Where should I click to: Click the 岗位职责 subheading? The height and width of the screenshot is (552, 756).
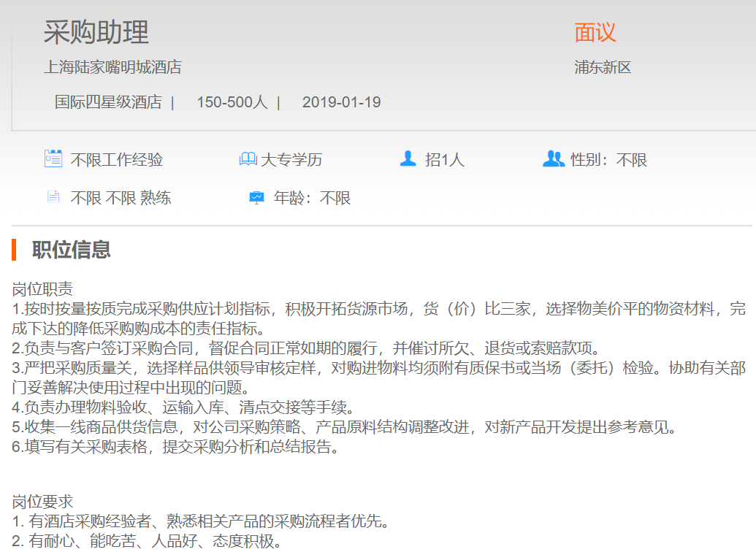(x=42, y=289)
